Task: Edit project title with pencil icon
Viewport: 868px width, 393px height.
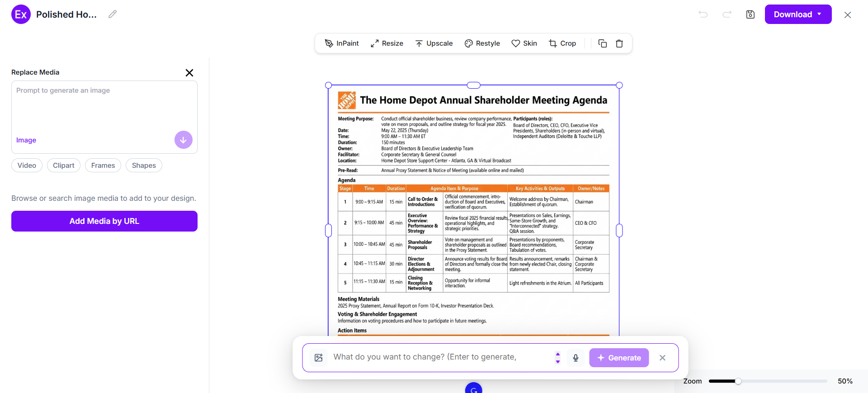Action: [x=113, y=14]
